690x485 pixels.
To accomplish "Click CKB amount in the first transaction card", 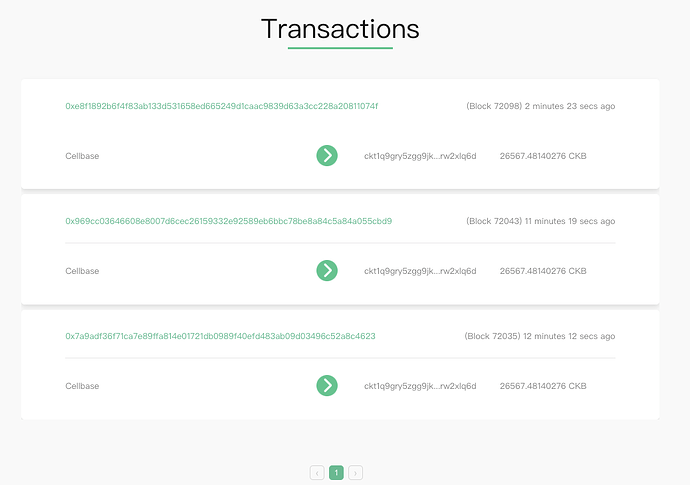I will (x=543, y=156).
